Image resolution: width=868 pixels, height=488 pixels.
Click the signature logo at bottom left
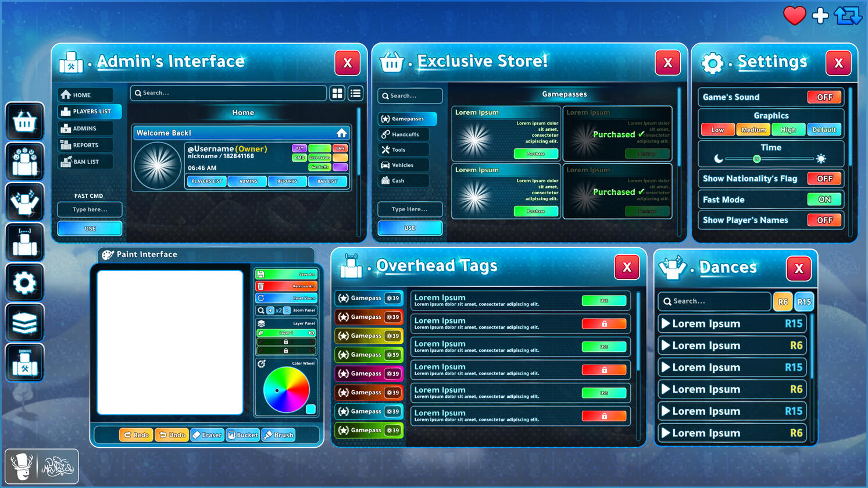[58, 466]
